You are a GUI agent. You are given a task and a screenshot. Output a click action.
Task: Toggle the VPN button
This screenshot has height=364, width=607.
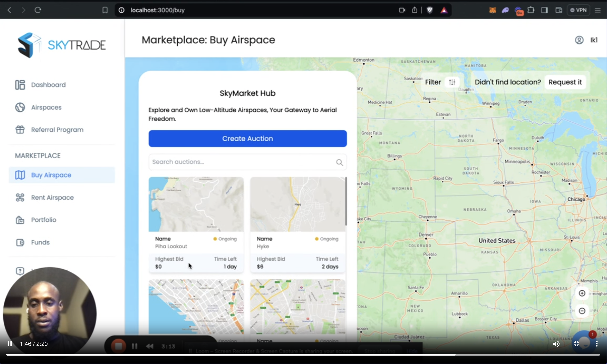[579, 10]
